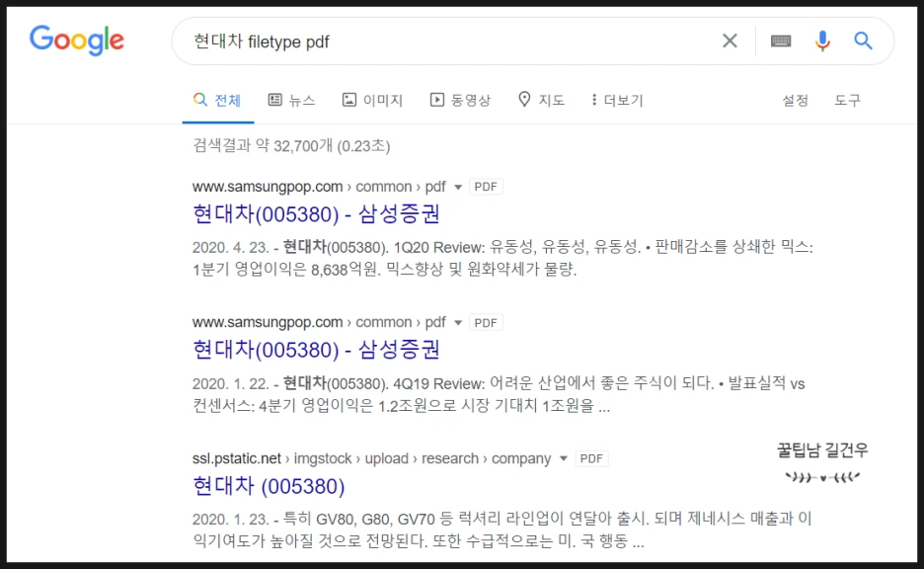Expand the 더보기 menu

pos(618,100)
